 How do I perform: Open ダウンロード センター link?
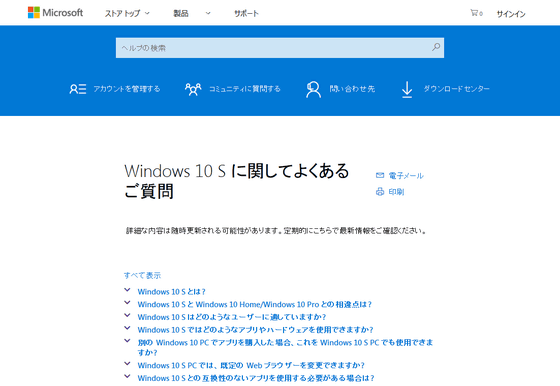pos(456,89)
